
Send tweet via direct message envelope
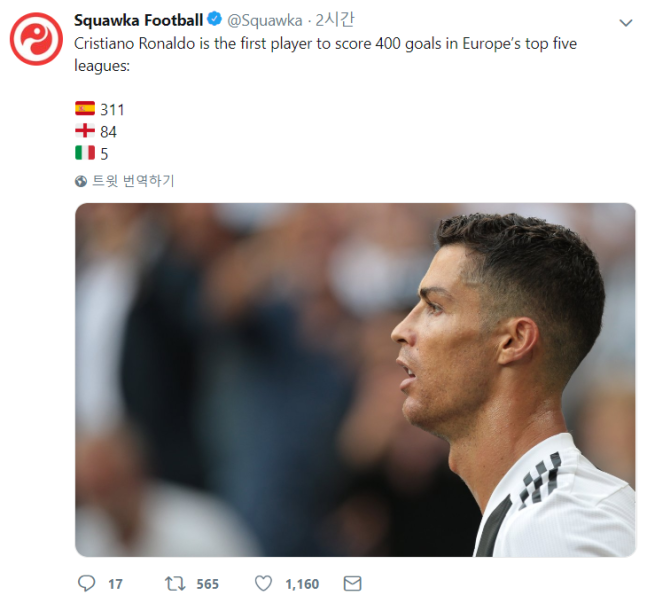(x=352, y=584)
